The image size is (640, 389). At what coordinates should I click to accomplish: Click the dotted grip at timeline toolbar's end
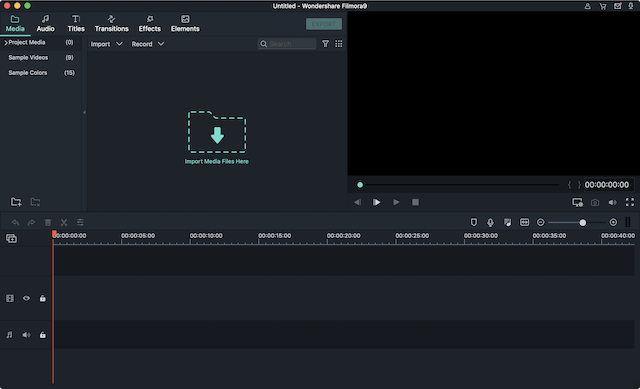pos(628,222)
